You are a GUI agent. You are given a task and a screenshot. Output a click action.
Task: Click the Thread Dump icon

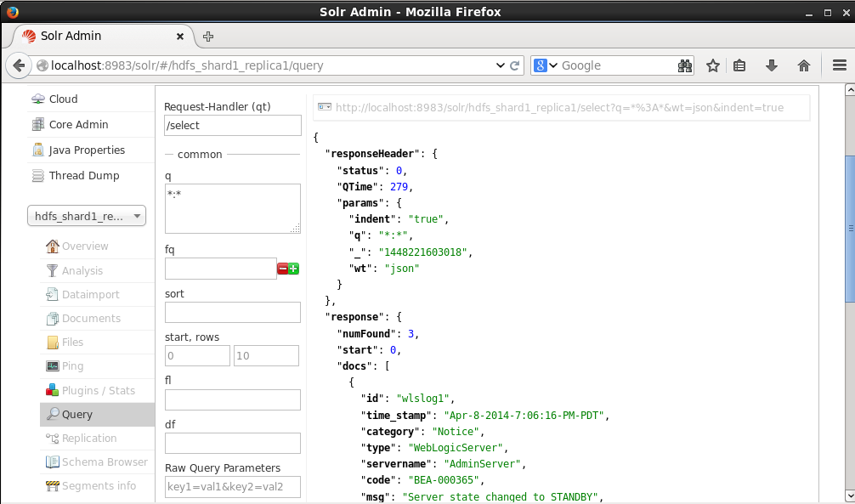click(x=37, y=176)
